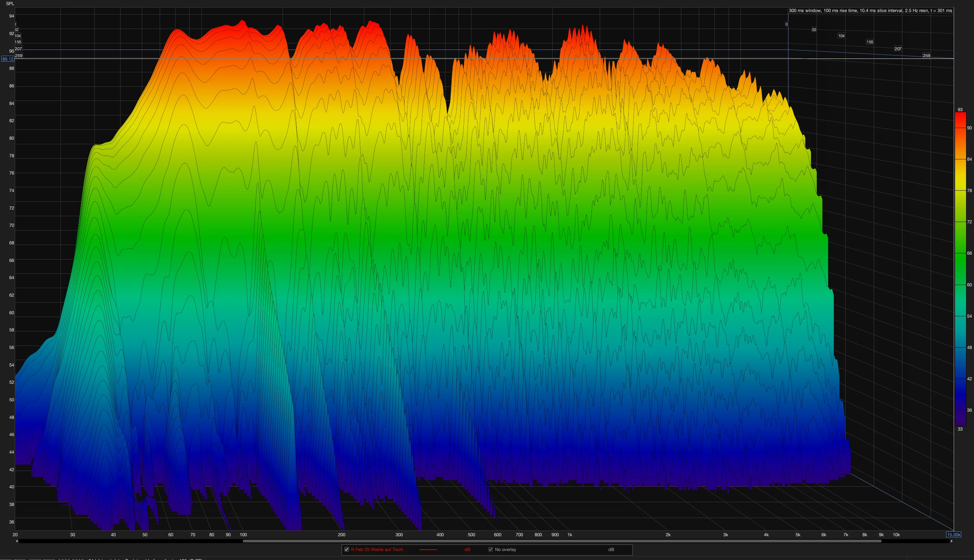
Task: Click the 89.12 SPL cursor readout
Action: tap(8, 59)
